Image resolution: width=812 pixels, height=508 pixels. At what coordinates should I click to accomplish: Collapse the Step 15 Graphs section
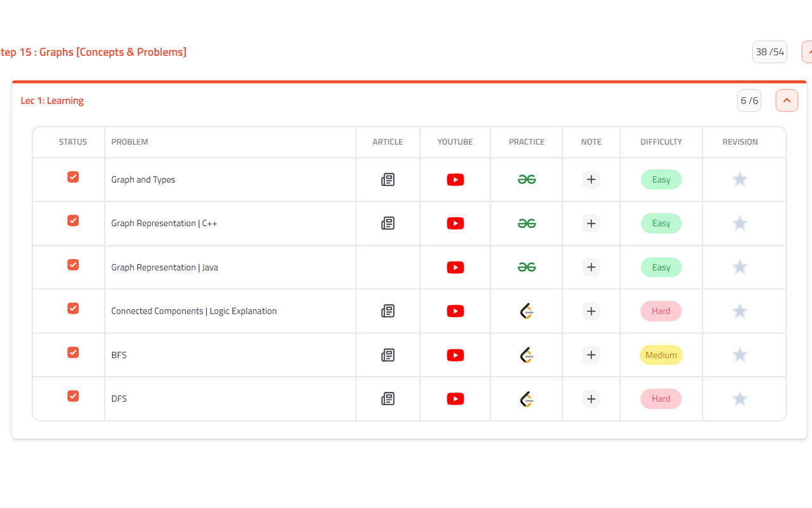[807, 52]
